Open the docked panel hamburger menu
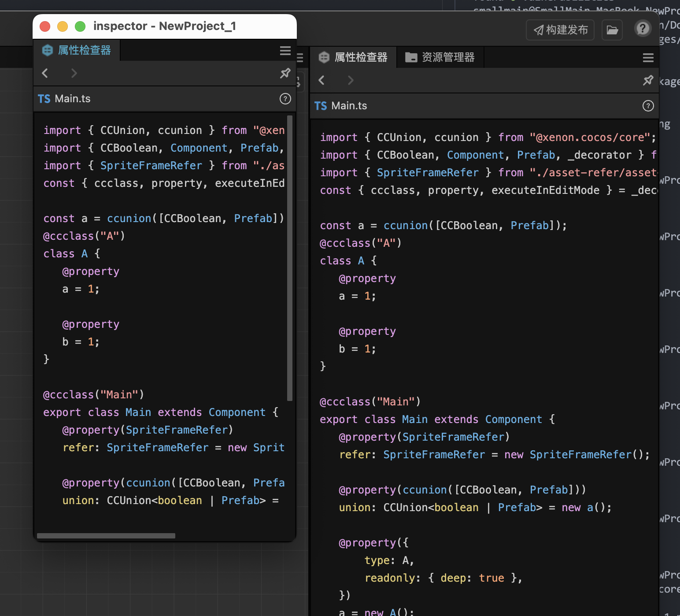Screen dimensions: 680x616 648,58
